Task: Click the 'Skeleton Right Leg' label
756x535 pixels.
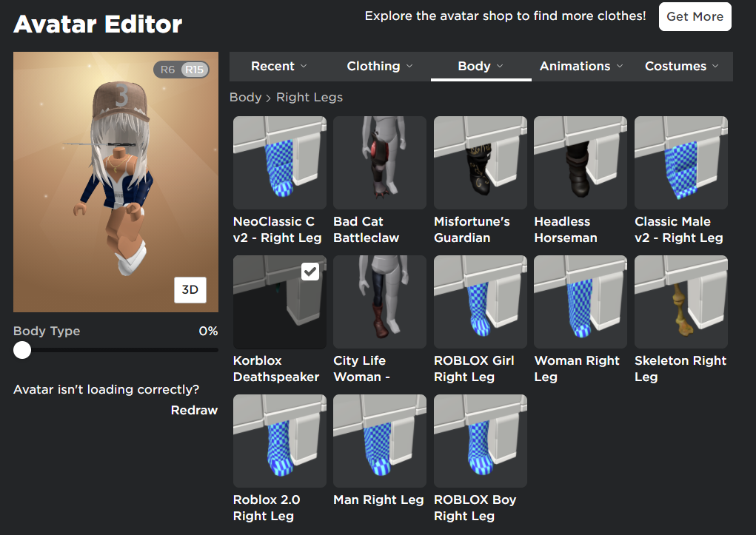Action: click(x=680, y=369)
